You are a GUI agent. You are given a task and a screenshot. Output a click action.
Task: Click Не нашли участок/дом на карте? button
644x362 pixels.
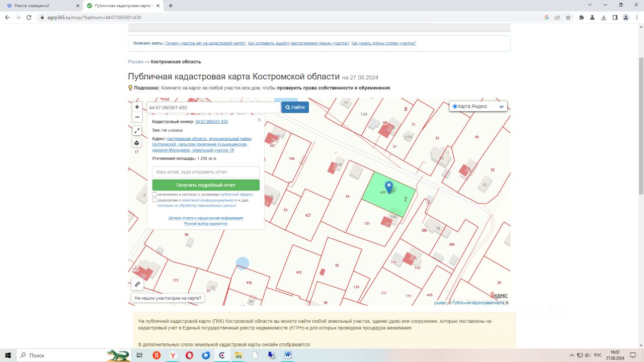click(168, 298)
